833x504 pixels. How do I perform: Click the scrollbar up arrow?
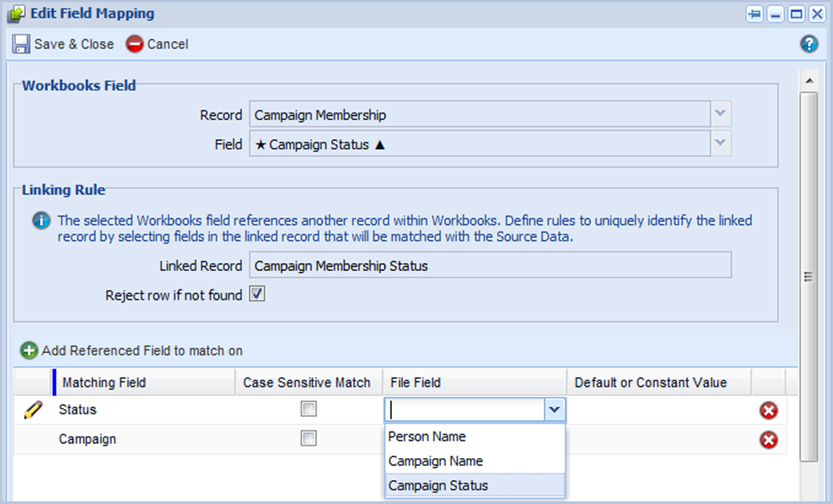coord(809,81)
